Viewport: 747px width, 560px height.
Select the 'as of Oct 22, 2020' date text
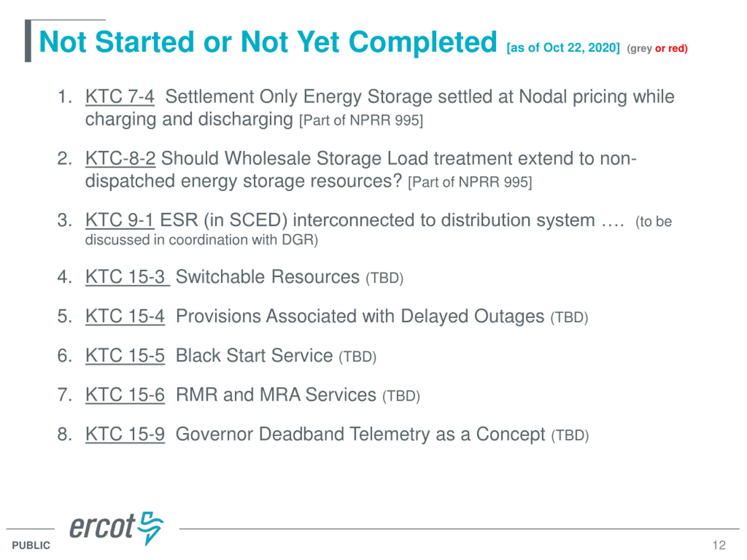pyautogui.click(x=563, y=48)
